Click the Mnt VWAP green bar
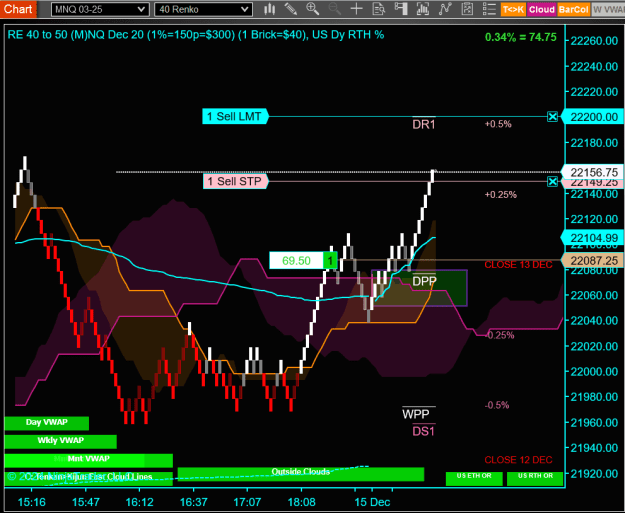 tap(88, 459)
